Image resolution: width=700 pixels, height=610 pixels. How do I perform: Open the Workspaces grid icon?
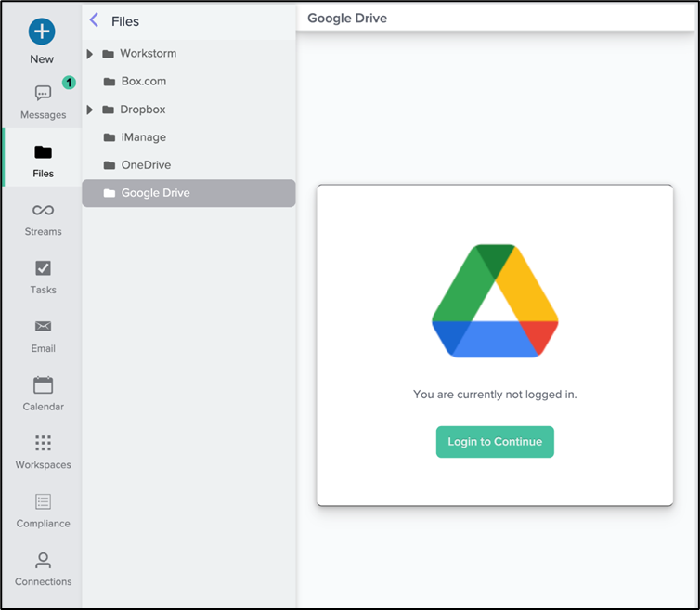point(44,443)
